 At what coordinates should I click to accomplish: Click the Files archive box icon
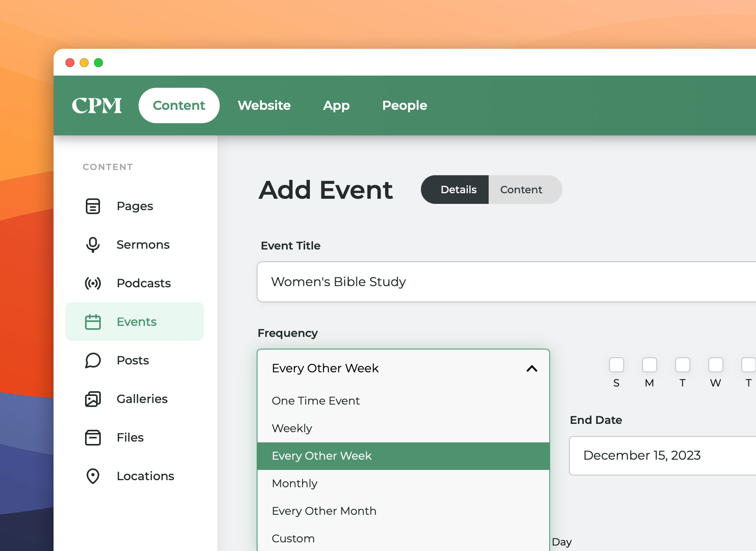click(x=93, y=438)
